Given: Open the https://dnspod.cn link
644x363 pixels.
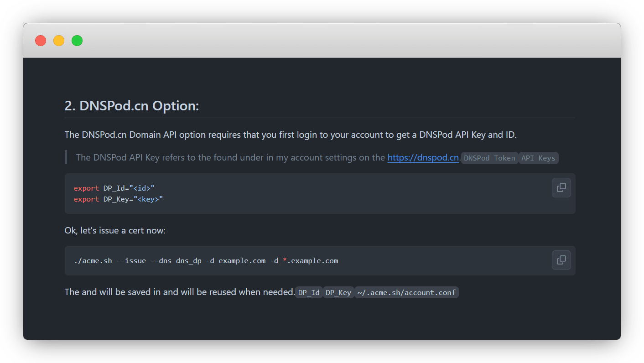Looking at the screenshot, I should [423, 158].
